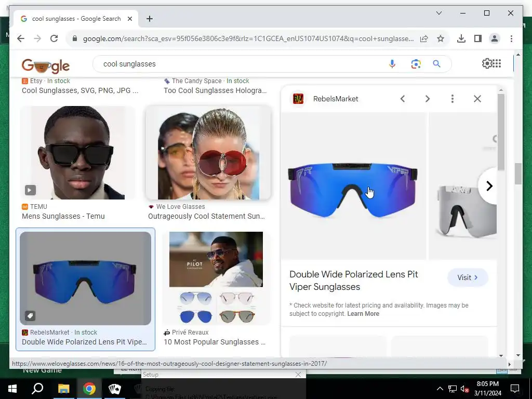View site information lock icon
Viewport: 532px width, 399px height.
point(75,38)
